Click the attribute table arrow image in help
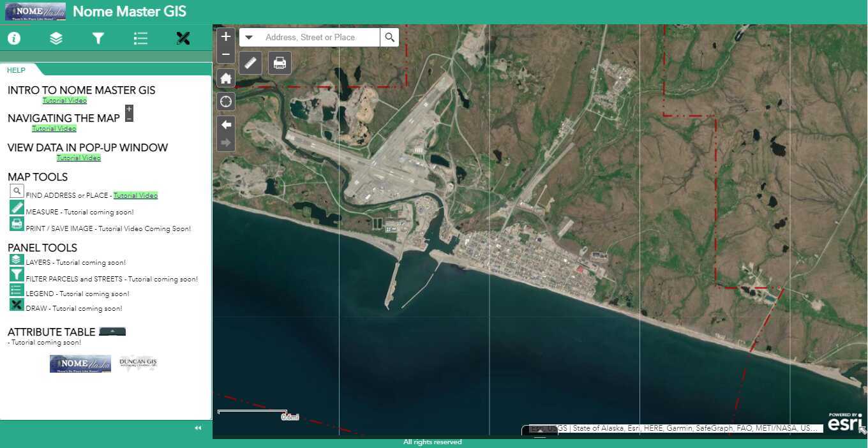The height and width of the screenshot is (448, 868). 112,332
